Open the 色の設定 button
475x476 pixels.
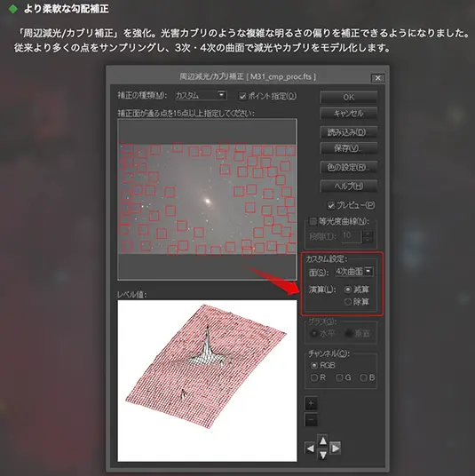(x=349, y=167)
